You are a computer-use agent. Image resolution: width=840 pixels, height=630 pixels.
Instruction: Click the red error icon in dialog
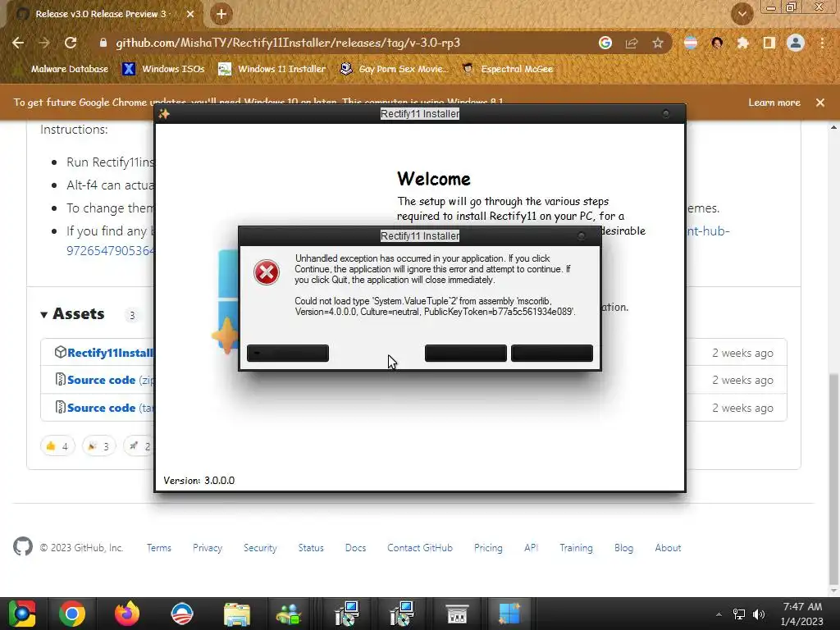tap(267, 272)
